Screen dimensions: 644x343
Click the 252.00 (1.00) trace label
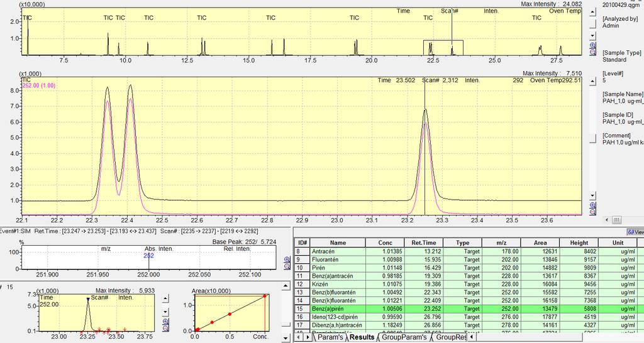[38, 85]
